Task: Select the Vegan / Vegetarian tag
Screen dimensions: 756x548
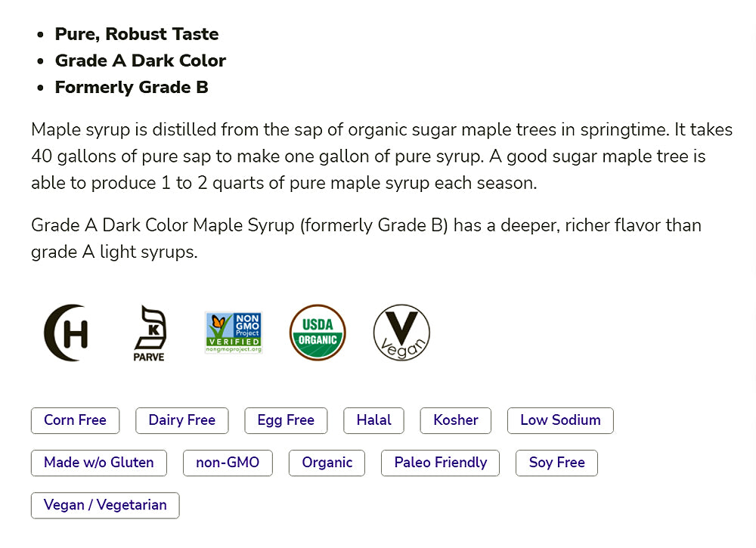Action: point(105,505)
